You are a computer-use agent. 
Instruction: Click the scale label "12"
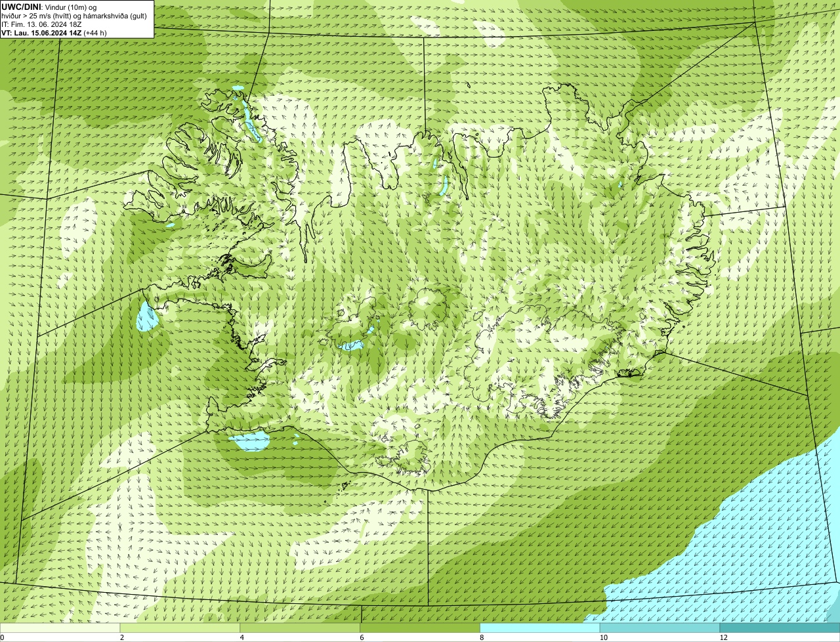[x=723, y=637]
